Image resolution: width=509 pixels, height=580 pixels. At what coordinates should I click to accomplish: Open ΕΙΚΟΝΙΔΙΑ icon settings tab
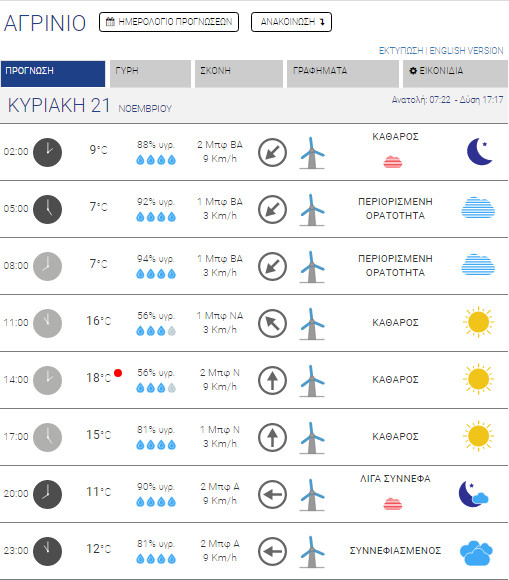tap(455, 74)
